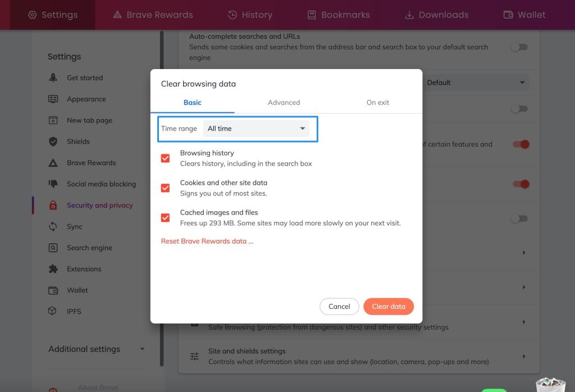Click the Shields shield icon in sidebar
Screen dimensions: 575x392
[x=53, y=142]
